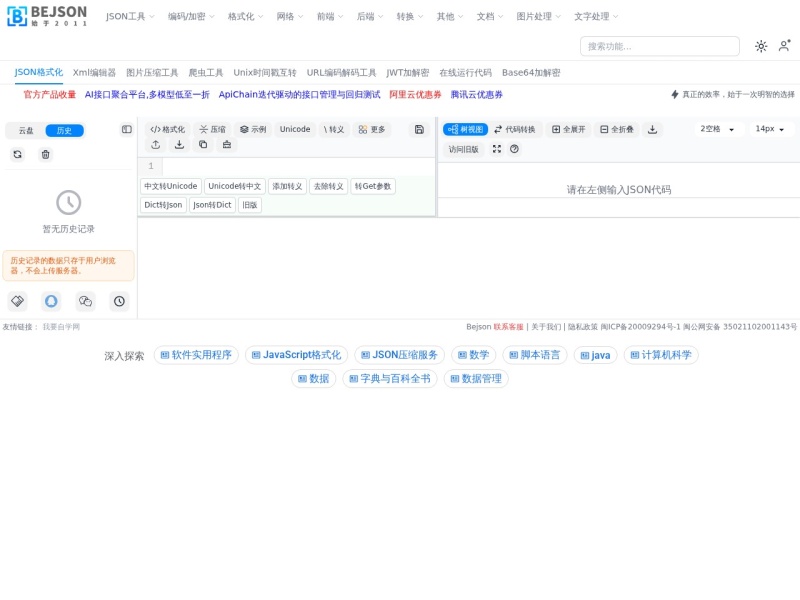
Task: Copy editor content with copy icon
Action: [203, 145]
